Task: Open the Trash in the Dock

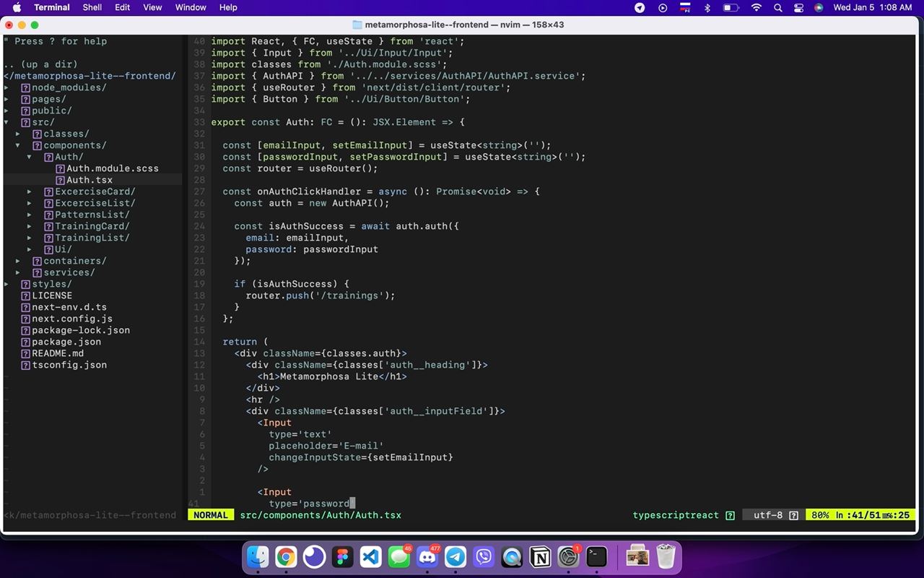Action: tap(666, 556)
